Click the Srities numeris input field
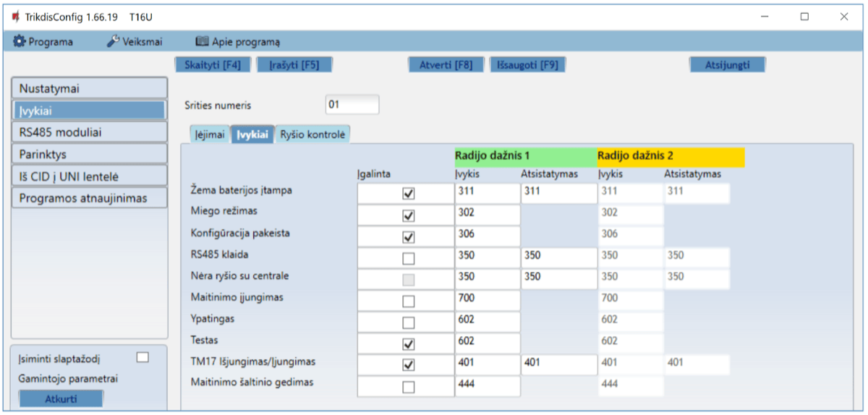Image resolution: width=868 pixels, height=415 pixels. coord(352,104)
